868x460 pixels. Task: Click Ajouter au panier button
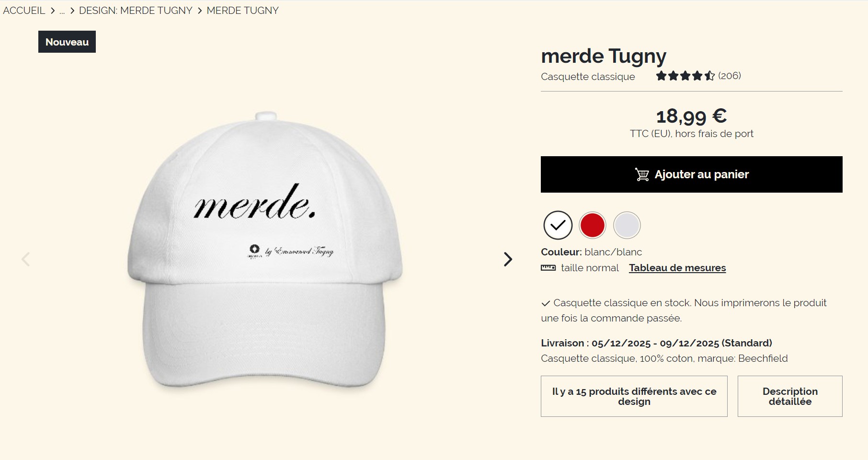tap(692, 174)
